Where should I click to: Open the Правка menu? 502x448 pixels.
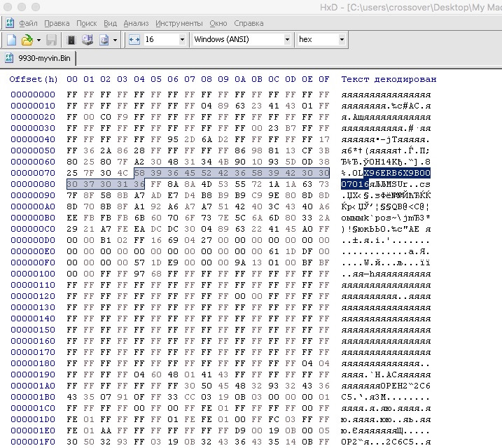coord(57,23)
